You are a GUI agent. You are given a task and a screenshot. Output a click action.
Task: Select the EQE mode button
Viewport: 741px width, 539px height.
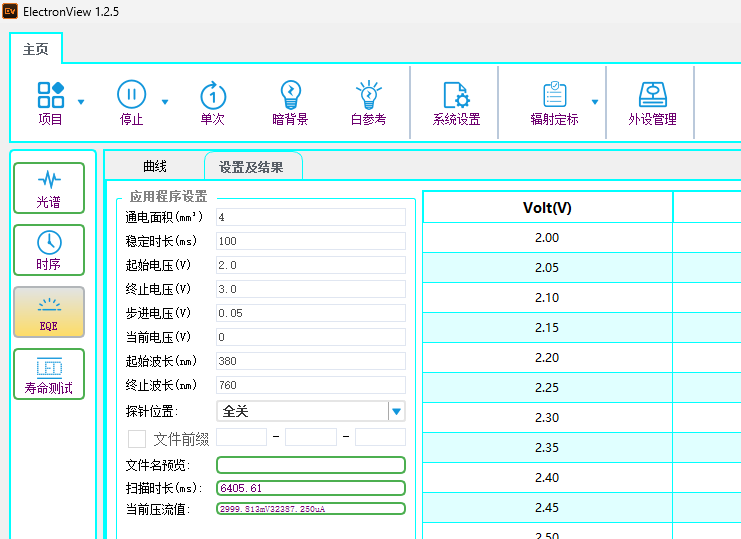(49, 312)
